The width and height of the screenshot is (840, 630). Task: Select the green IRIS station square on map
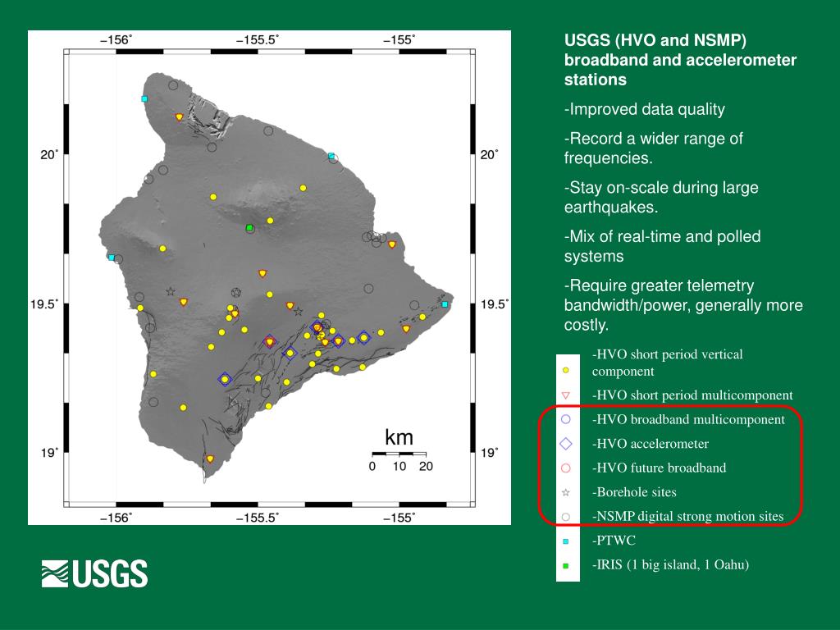(249, 228)
